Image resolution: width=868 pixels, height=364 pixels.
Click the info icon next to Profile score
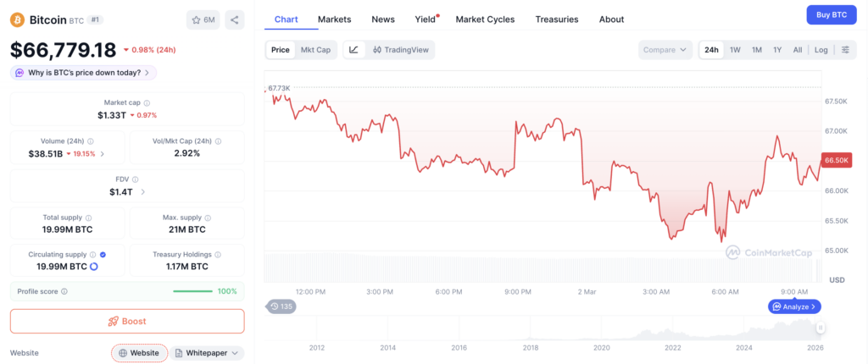tap(64, 291)
